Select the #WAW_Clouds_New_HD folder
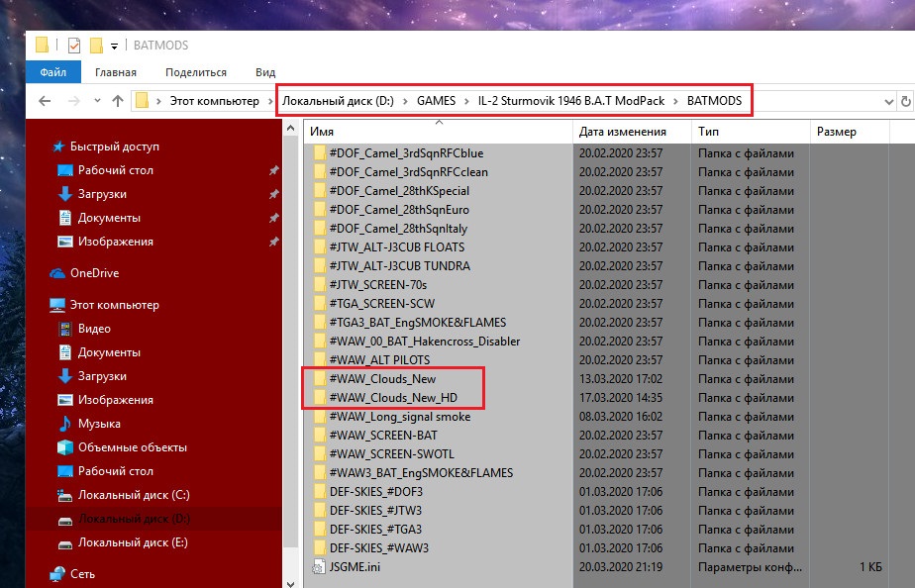Viewport: 915px width, 588px height. (x=393, y=398)
